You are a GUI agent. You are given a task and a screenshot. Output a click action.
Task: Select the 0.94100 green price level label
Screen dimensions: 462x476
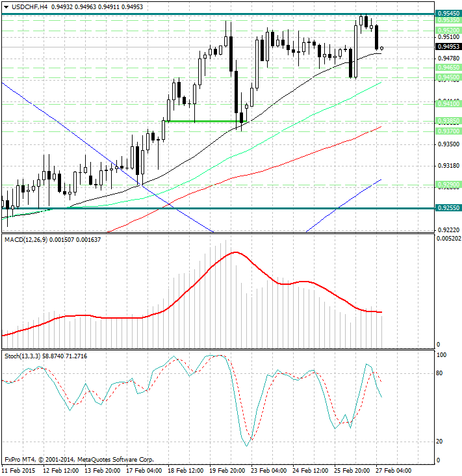pos(448,104)
